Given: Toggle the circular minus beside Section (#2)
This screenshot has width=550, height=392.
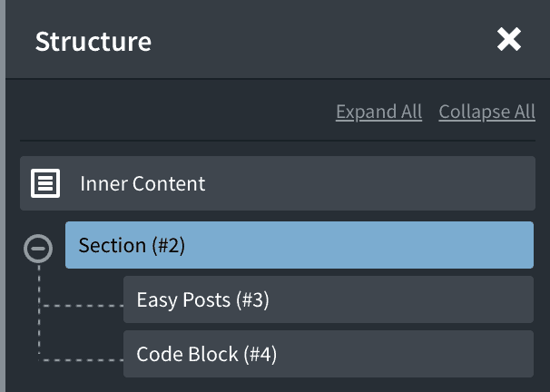Looking at the screenshot, I should tap(38, 249).
